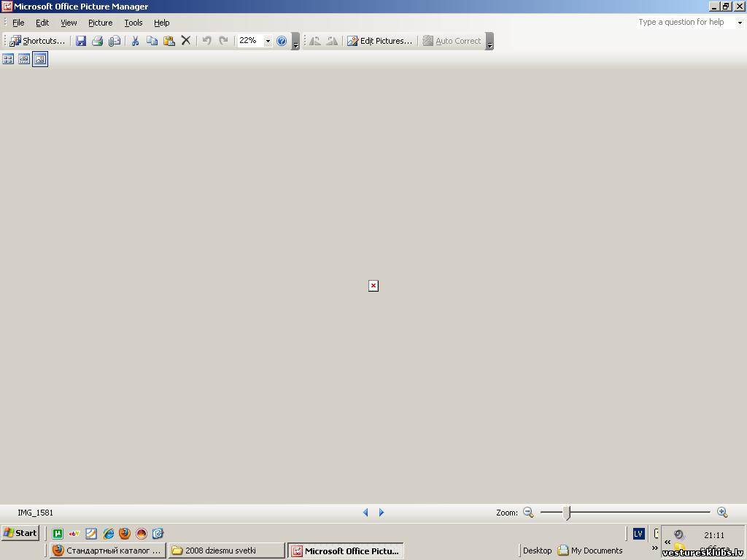Click the Picture Manager title bar icon

[x=7, y=6]
